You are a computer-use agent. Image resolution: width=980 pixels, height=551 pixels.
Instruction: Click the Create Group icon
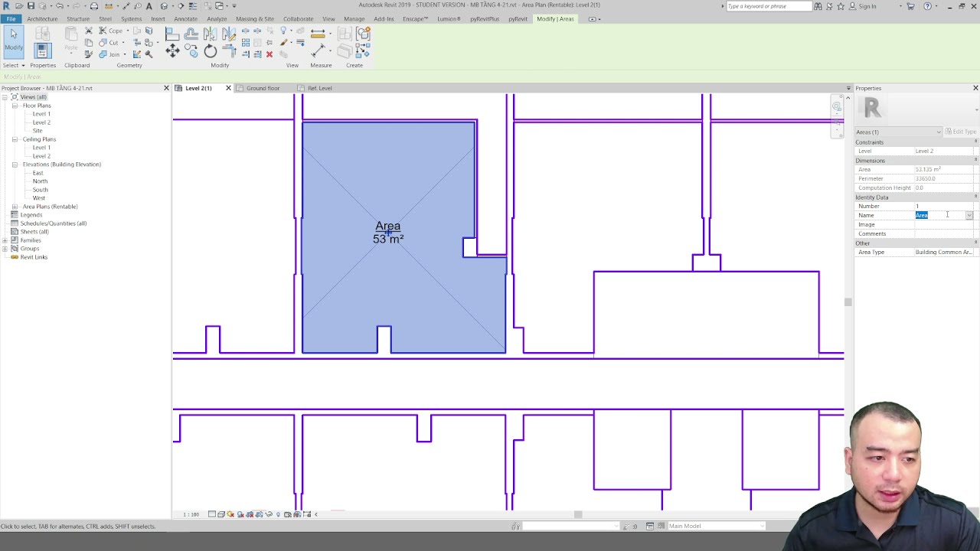click(x=363, y=34)
